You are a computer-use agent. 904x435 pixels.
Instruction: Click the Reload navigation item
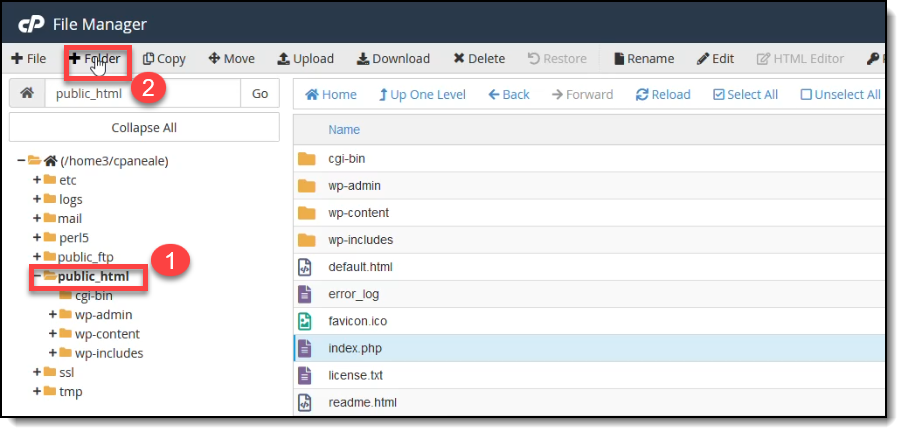(x=663, y=95)
